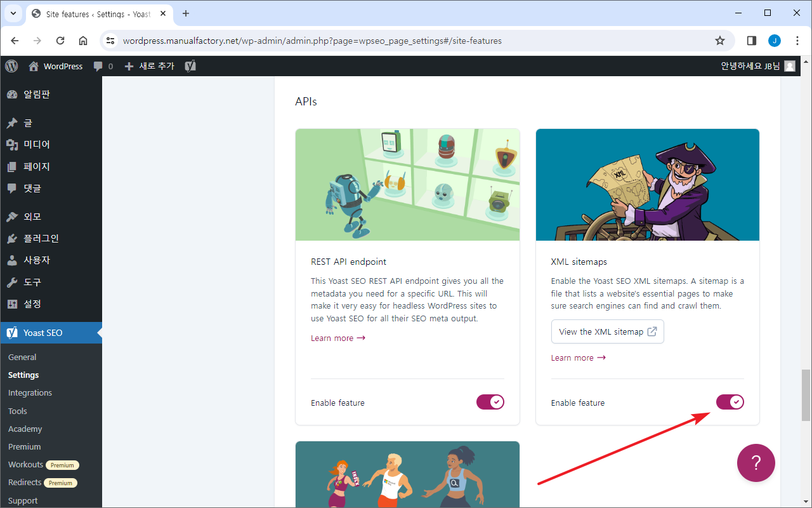
Task: Open browser side panel
Action: click(x=752, y=41)
